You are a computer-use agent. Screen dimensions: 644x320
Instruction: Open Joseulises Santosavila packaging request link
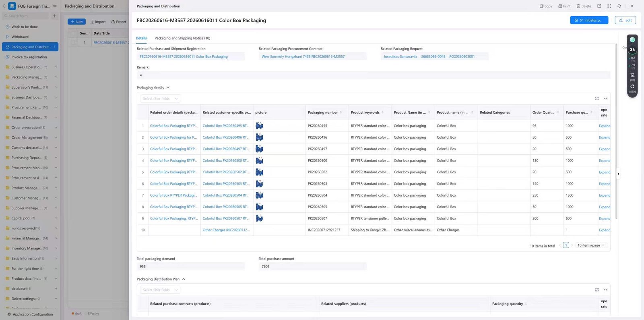(x=429, y=56)
